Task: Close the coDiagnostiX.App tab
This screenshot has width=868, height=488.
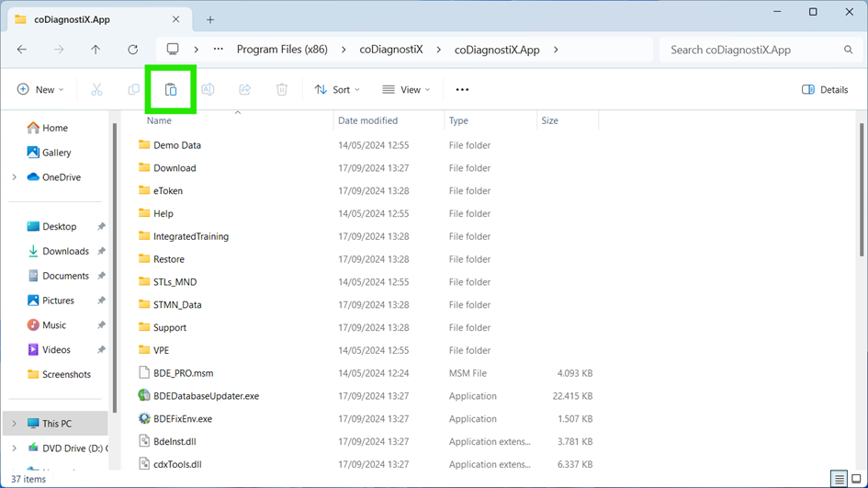Action: [175, 19]
